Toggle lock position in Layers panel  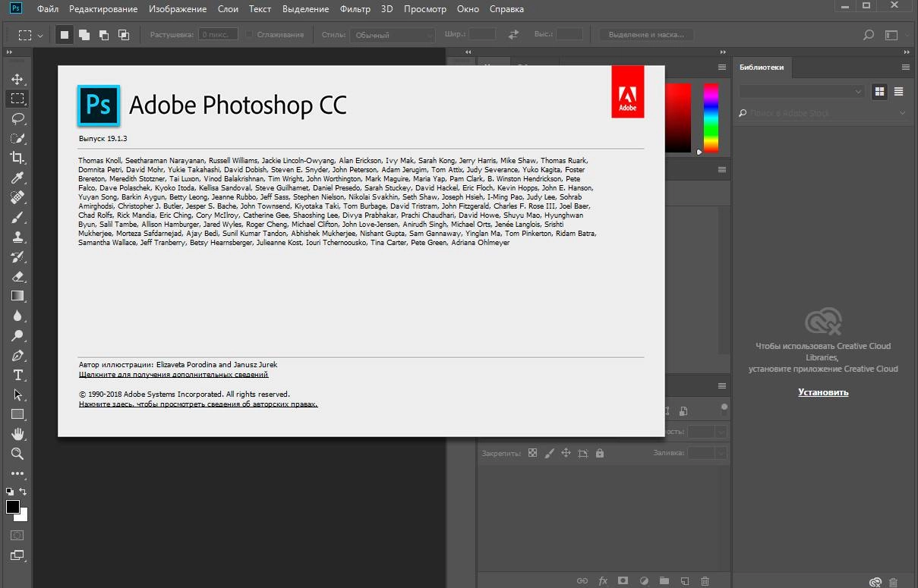566,453
